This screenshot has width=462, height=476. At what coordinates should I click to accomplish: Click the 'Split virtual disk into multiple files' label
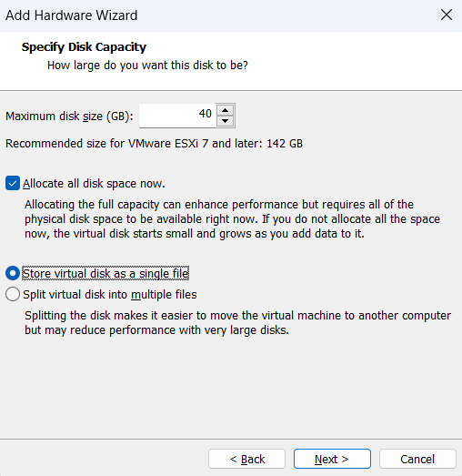click(x=110, y=295)
